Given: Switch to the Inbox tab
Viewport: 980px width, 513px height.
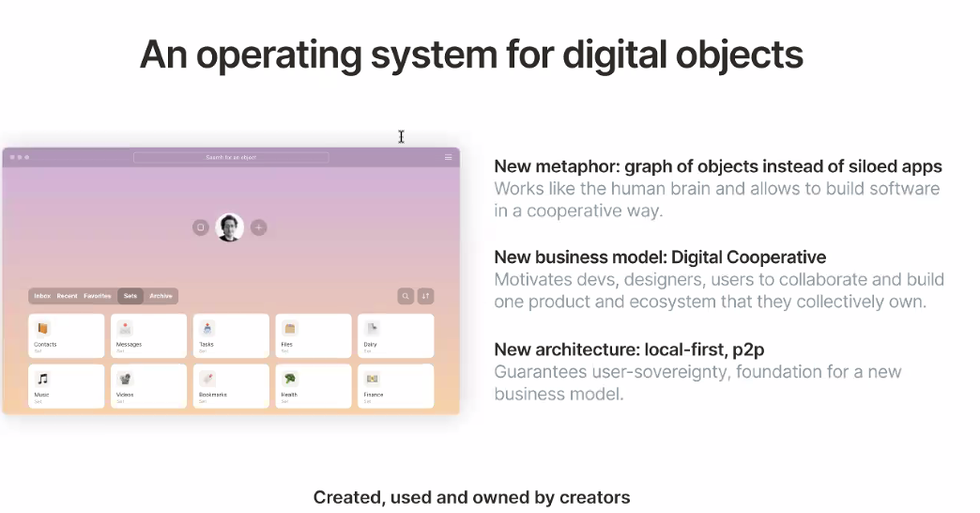Looking at the screenshot, I should [x=42, y=296].
